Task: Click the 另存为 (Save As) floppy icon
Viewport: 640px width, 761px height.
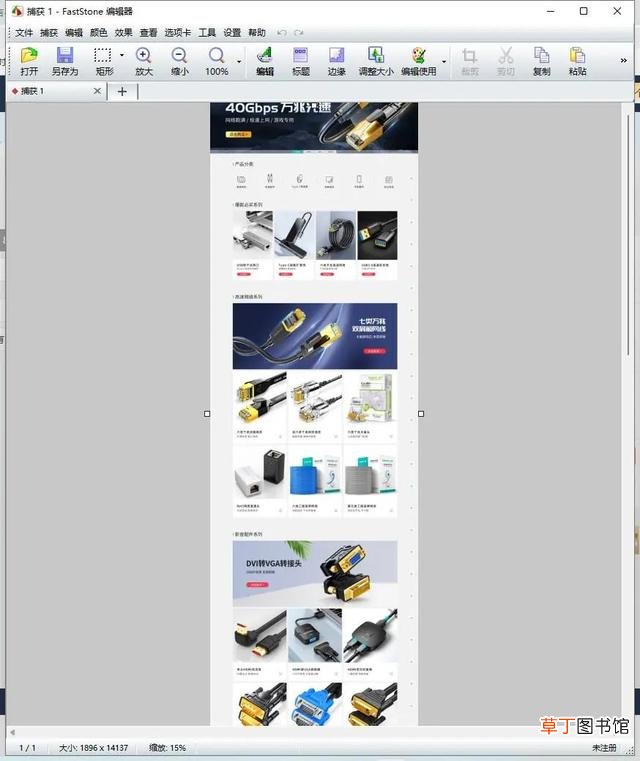Action: pos(65,61)
